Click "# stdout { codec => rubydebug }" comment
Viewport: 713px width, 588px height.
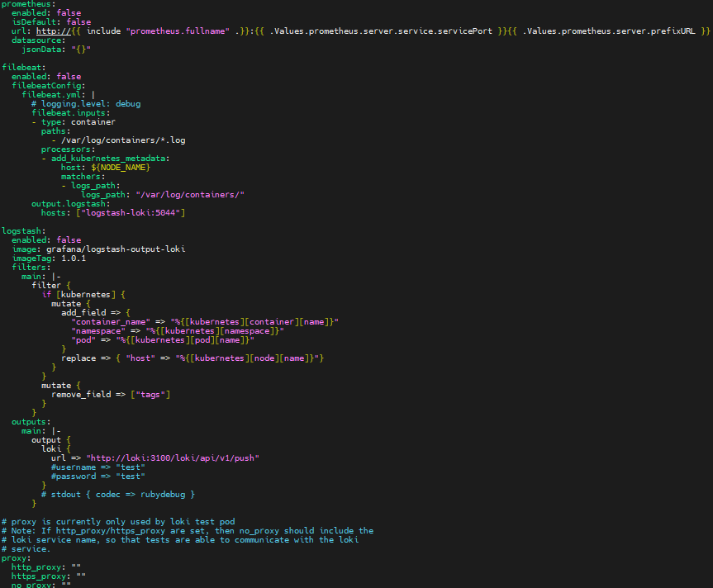(x=118, y=495)
